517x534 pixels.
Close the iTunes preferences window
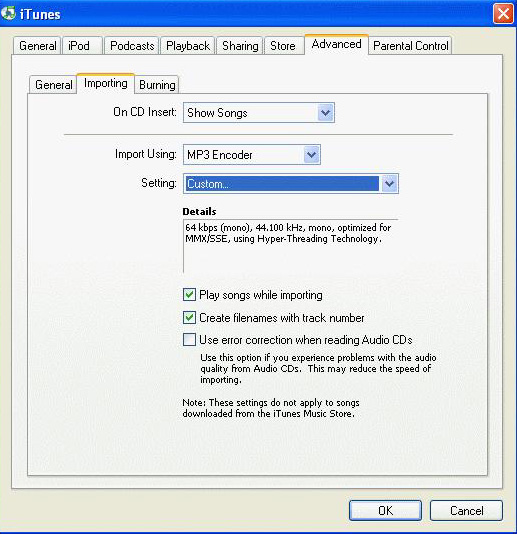pos(503,14)
